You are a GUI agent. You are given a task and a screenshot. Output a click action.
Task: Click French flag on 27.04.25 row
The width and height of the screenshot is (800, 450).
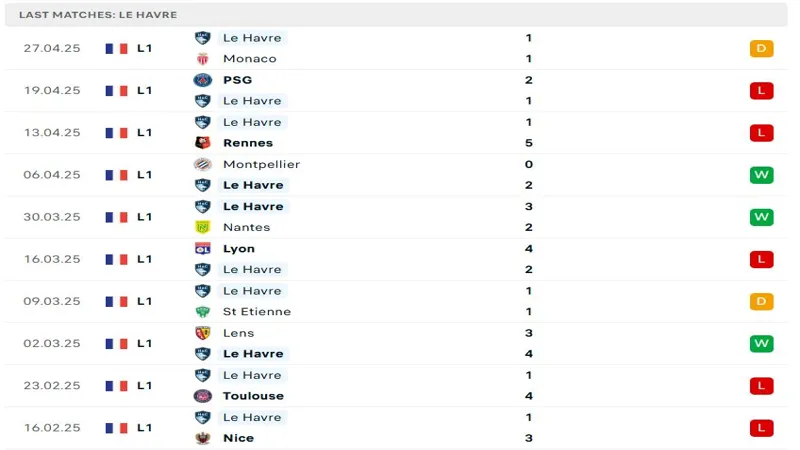coord(116,48)
